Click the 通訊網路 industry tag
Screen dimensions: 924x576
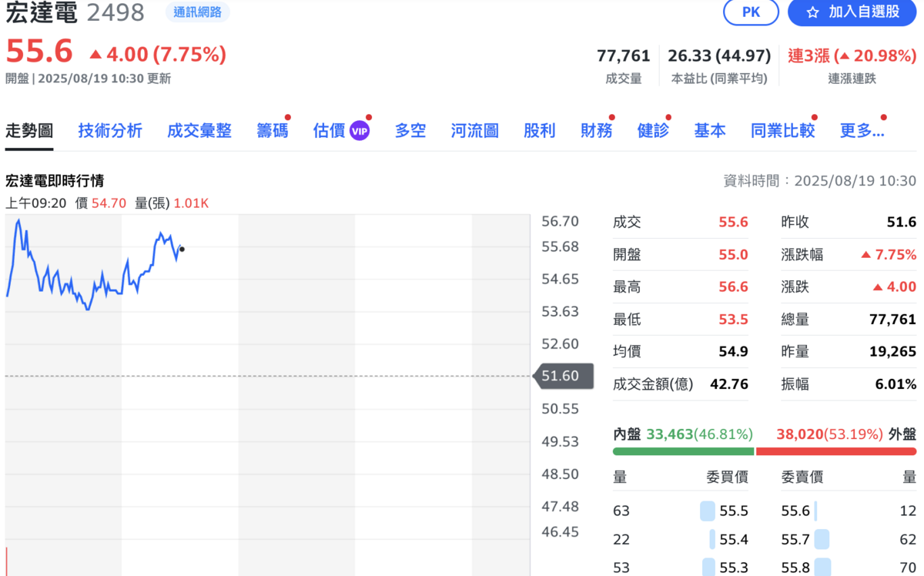click(x=197, y=12)
